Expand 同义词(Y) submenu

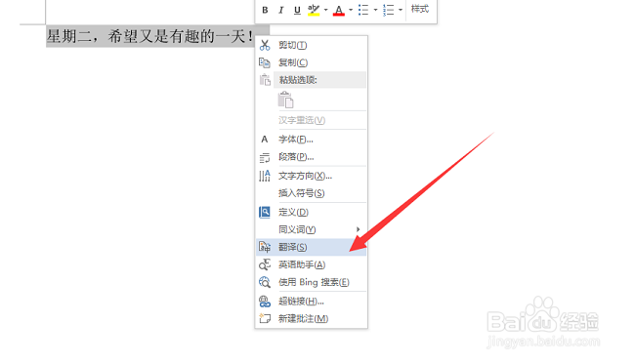click(x=311, y=229)
